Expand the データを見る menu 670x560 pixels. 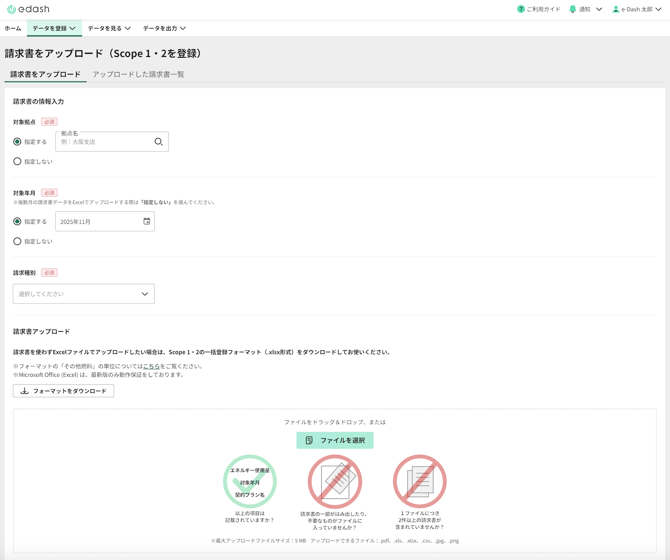pos(109,28)
